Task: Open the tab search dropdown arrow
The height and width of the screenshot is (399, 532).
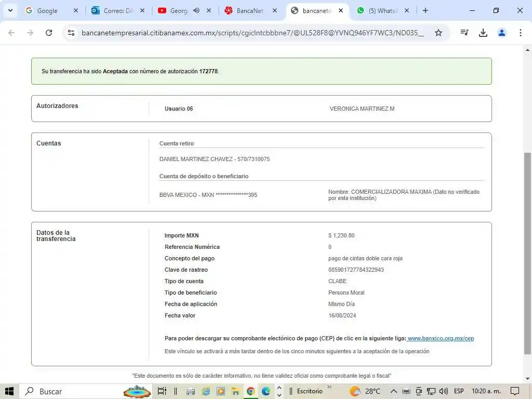Action: pyautogui.click(x=10, y=10)
